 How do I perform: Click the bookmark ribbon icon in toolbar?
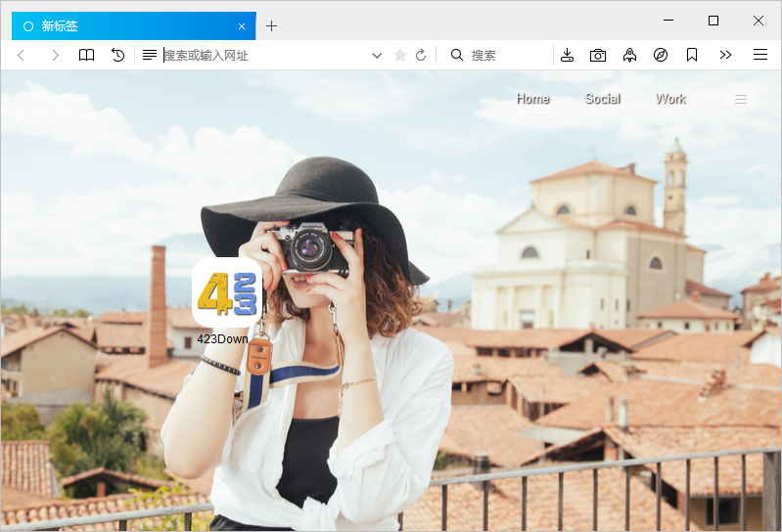[692, 56]
